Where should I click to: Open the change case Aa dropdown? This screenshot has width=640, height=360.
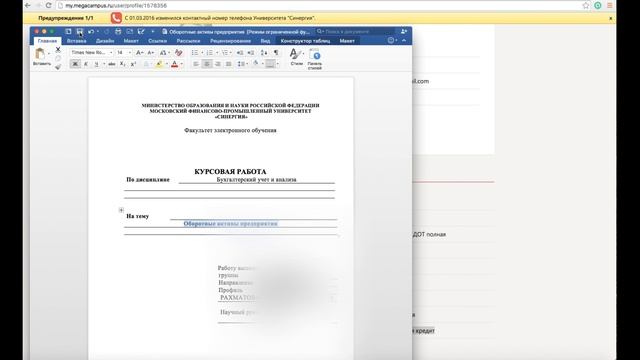(x=164, y=53)
